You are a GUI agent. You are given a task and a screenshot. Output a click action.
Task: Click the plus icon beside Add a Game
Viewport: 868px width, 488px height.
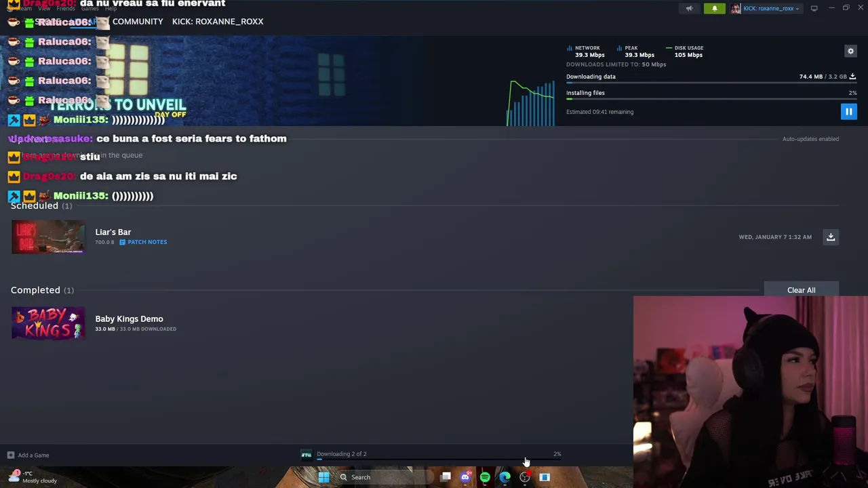pyautogui.click(x=10, y=455)
